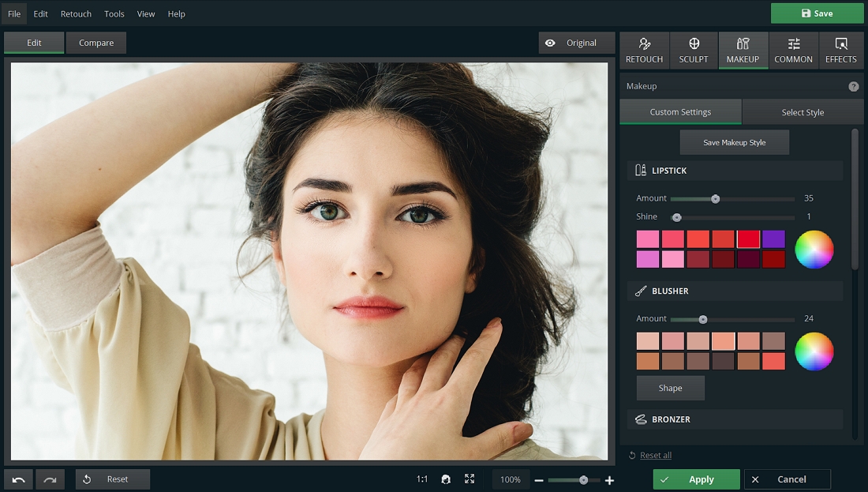This screenshot has width=868, height=492.
Task: Pick the purple lipstick swatch
Action: 773,239
